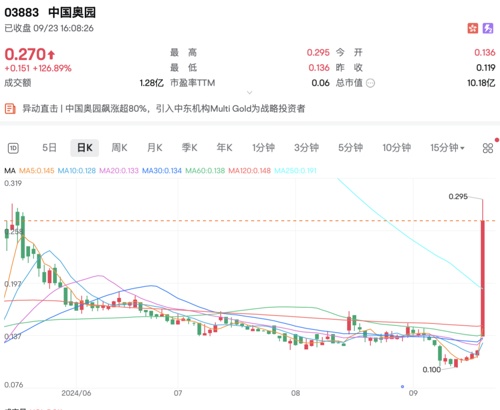Open the 15分钟 interval dropdown
Screen dimensions: 500x410
[447, 148]
